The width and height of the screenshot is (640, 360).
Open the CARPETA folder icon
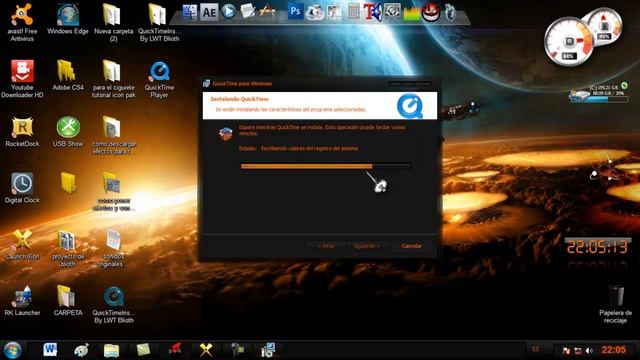(68, 301)
